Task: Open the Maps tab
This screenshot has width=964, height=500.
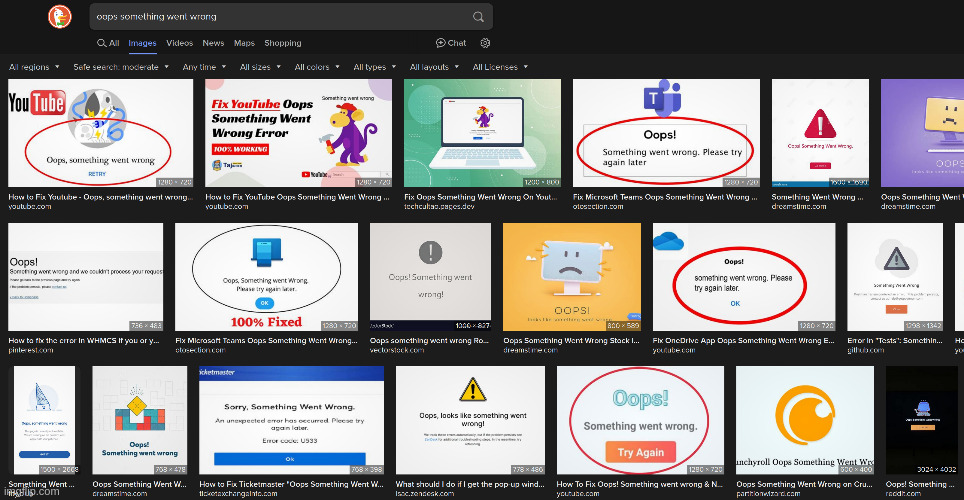Action: [244, 43]
